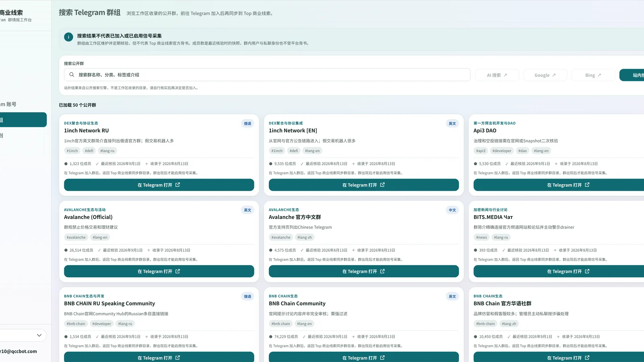Click the 俄语 badge on 1inch Network RU

pyautogui.click(x=248, y=123)
